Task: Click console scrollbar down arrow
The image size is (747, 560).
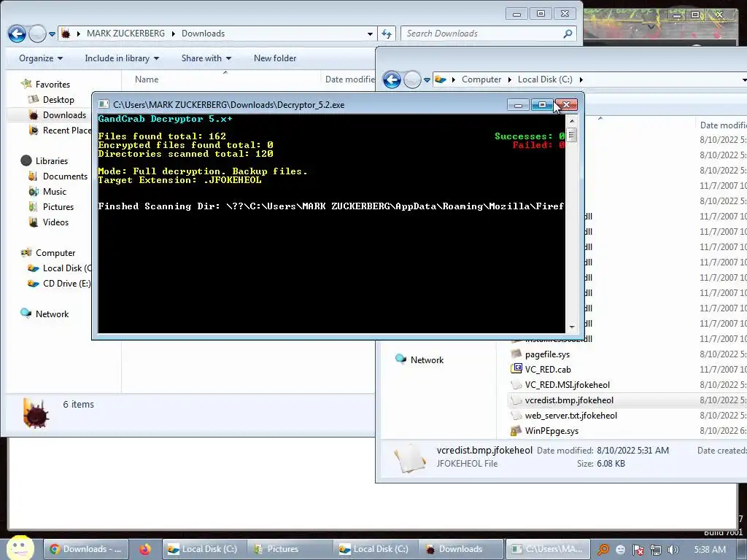Action: click(x=572, y=327)
